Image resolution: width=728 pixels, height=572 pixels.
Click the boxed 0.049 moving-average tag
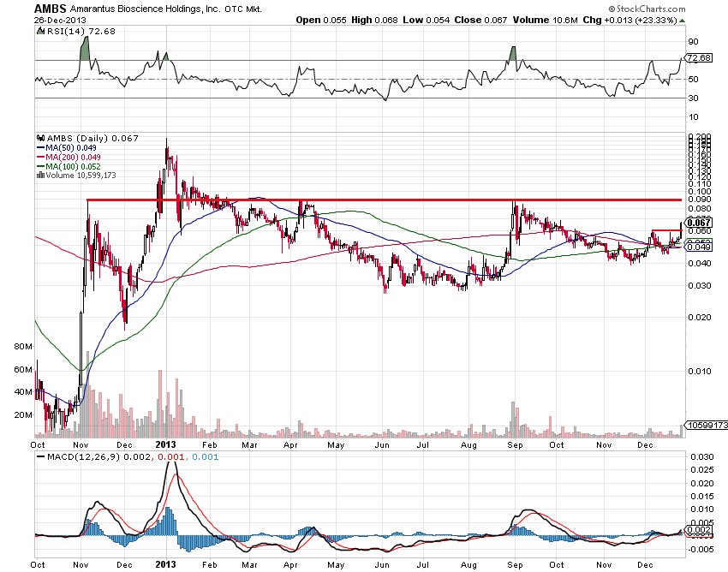coord(699,247)
